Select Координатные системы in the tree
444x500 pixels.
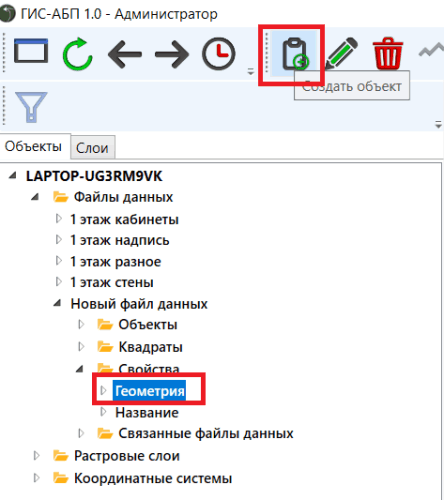153,478
